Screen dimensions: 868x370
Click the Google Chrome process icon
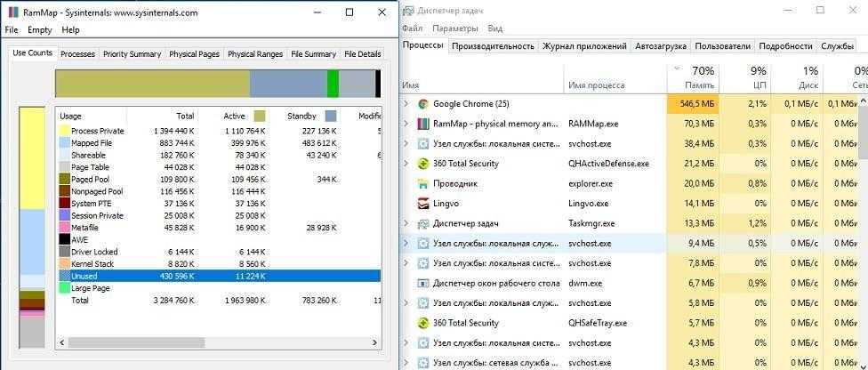[x=423, y=105]
